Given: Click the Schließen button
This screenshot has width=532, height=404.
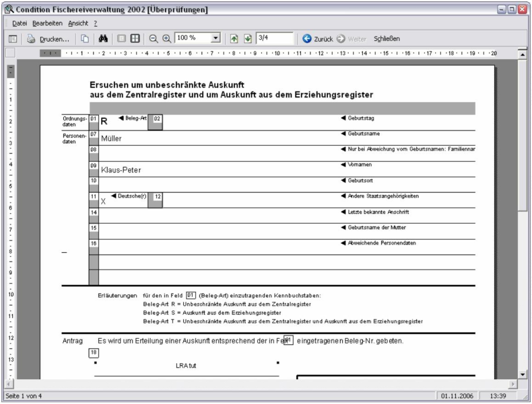Looking at the screenshot, I should (387, 39).
